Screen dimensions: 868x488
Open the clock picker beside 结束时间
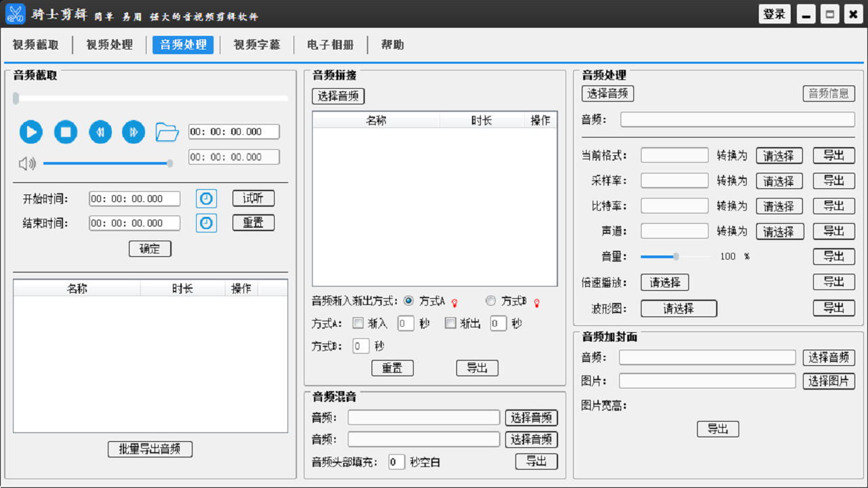pos(205,222)
